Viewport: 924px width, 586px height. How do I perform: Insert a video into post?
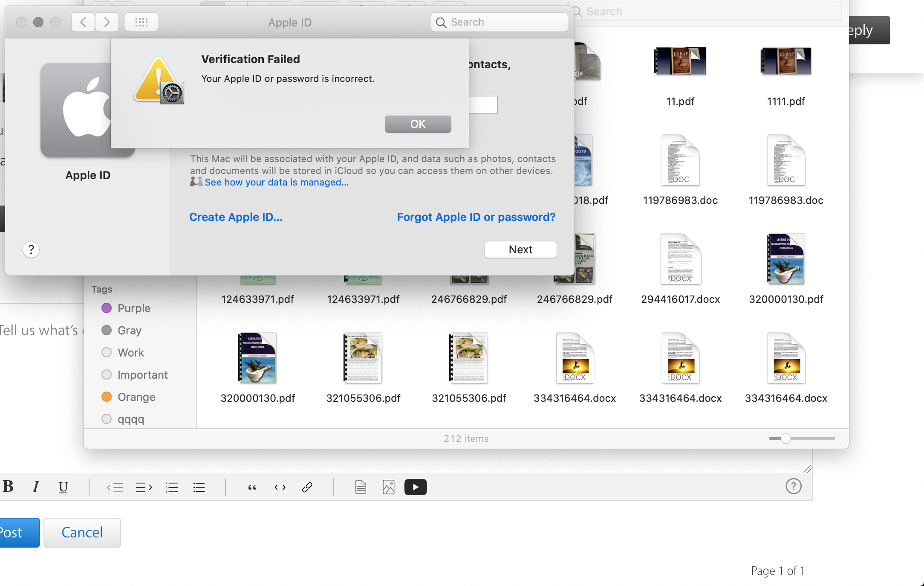(x=416, y=487)
